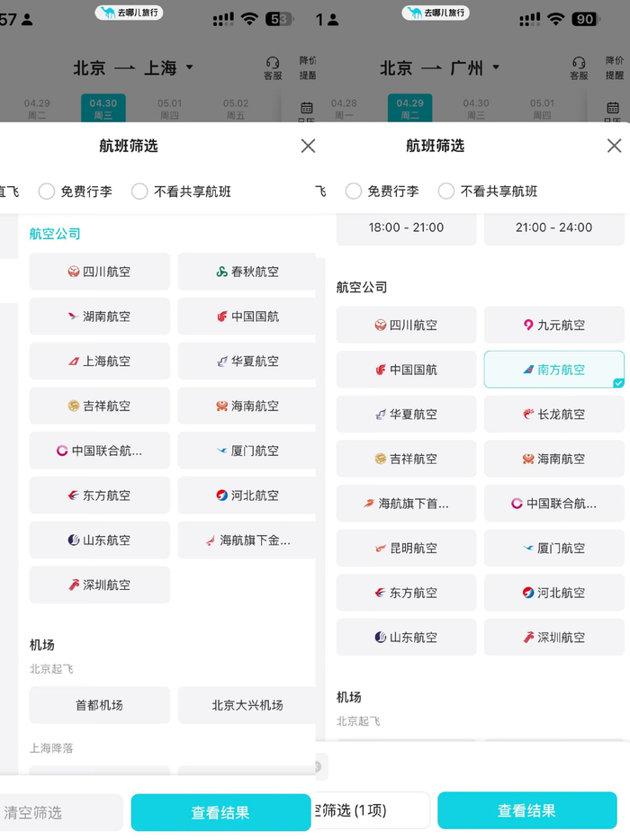Select 中国联合航空 in right Guangzhou panel

point(553,504)
